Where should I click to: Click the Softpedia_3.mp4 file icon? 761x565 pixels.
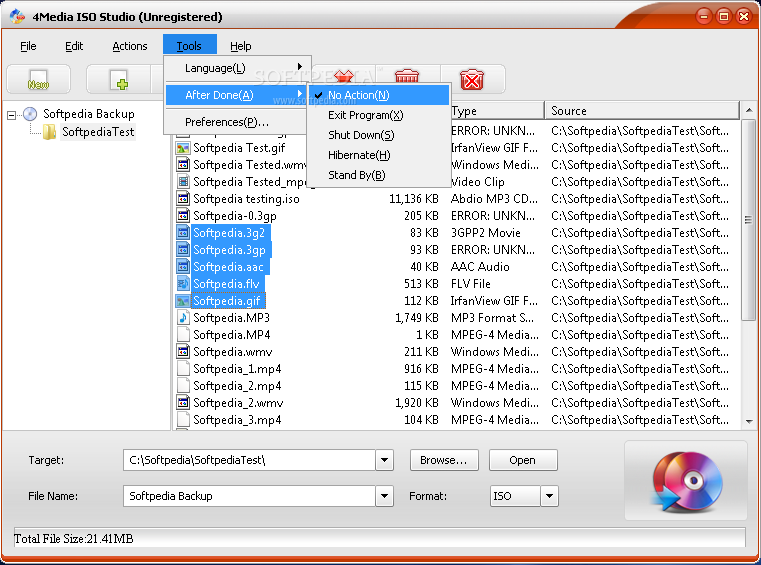point(183,420)
